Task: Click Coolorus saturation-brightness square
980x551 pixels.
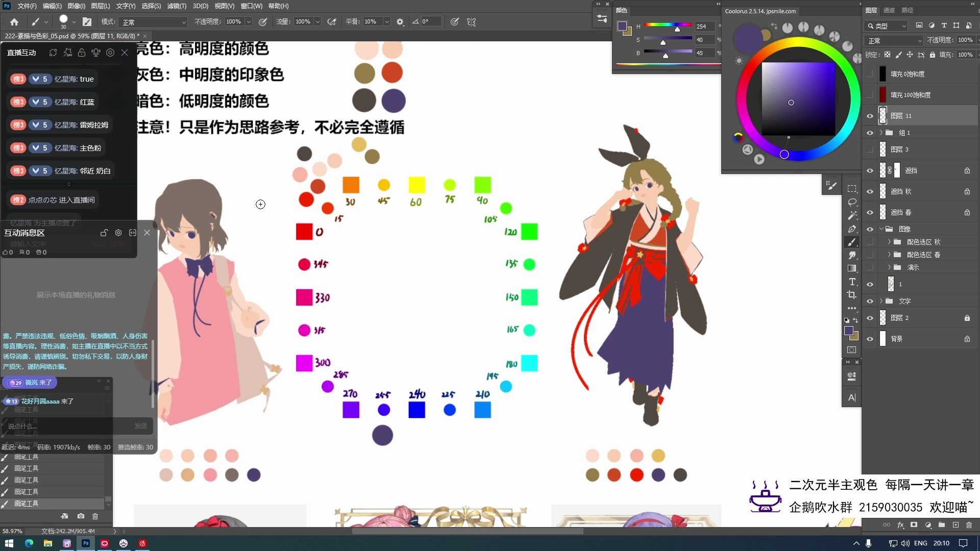Action: pyautogui.click(x=798, y=99)
